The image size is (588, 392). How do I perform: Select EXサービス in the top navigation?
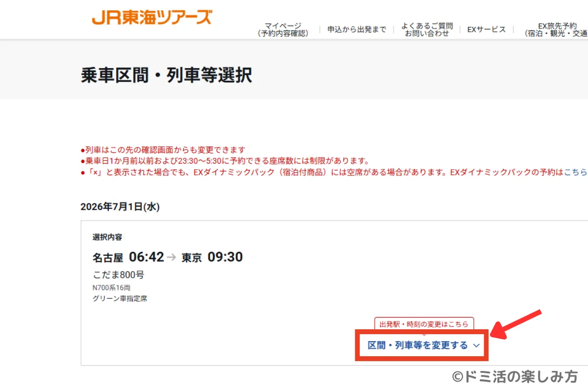point(486,29)
